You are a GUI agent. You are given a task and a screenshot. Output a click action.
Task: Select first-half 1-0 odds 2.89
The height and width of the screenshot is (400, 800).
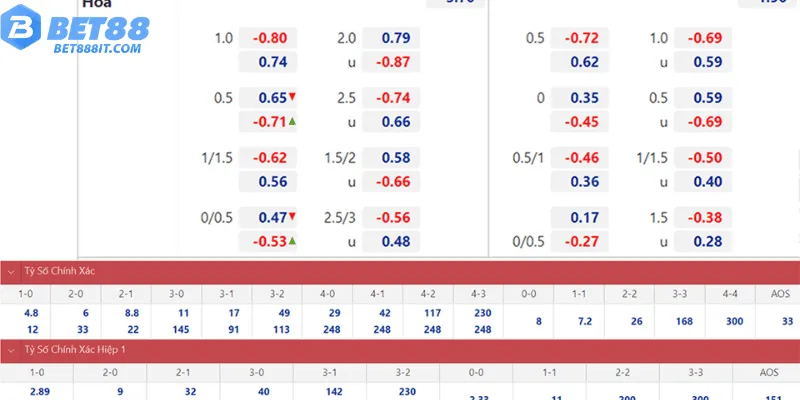tap(39, 392)
